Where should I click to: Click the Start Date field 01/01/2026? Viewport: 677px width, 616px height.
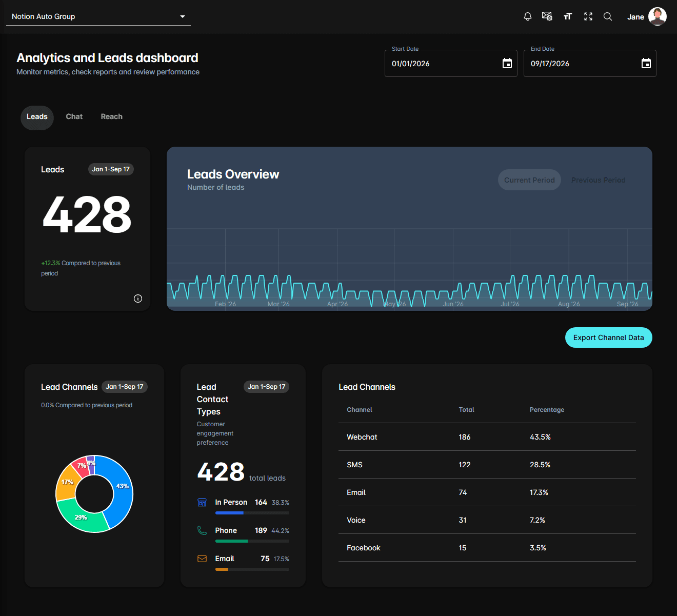(x=451, y=64)
